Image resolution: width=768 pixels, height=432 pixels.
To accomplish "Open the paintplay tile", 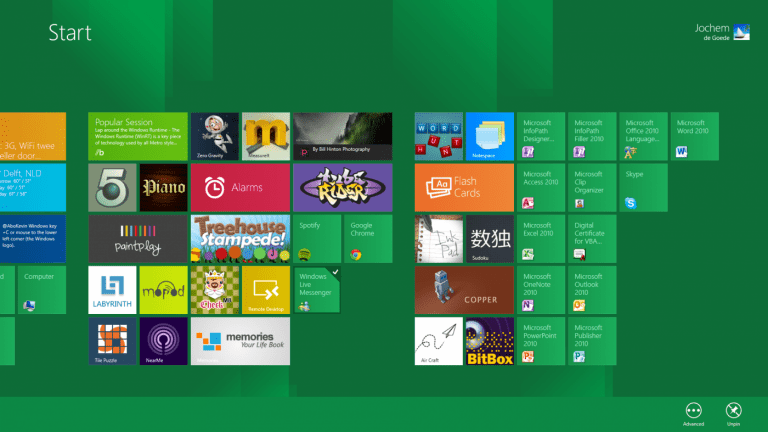I will click(x=138, y=239).
